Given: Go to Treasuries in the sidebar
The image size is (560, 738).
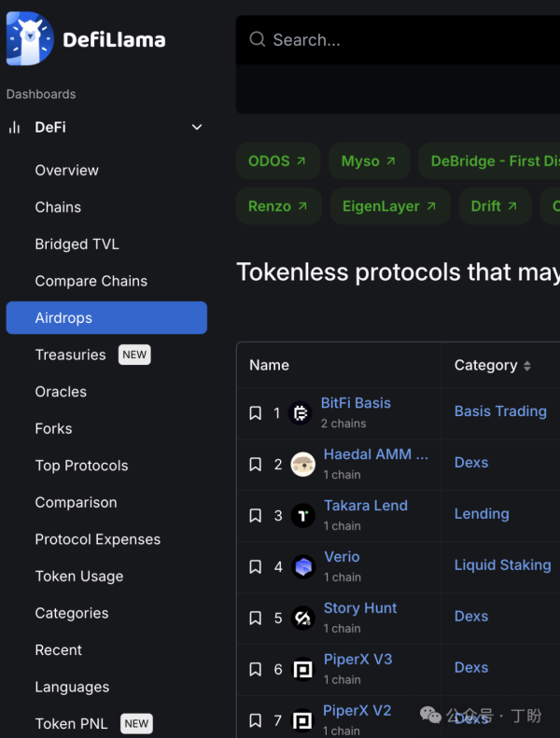Looking at the screenshot, I should coord(71,355).
